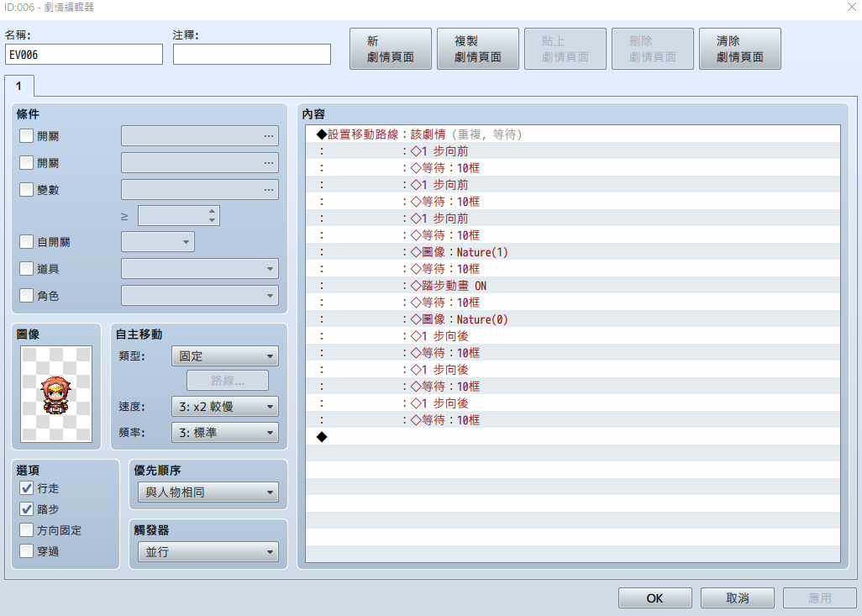Viewport: 862px width, 616px height.
Task: Click the 清除 劇情頁面 button
Action: click(x=740, y=49)
